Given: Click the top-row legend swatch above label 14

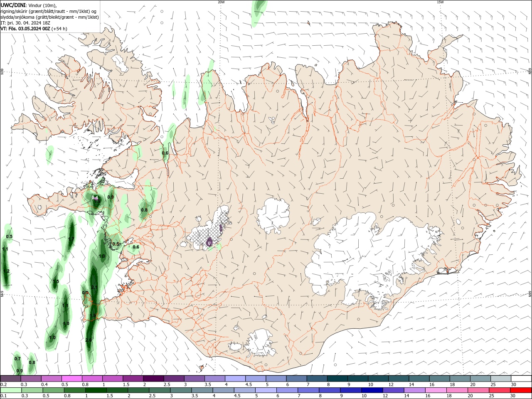Looking at the screenshot, I should pos(419,379).
